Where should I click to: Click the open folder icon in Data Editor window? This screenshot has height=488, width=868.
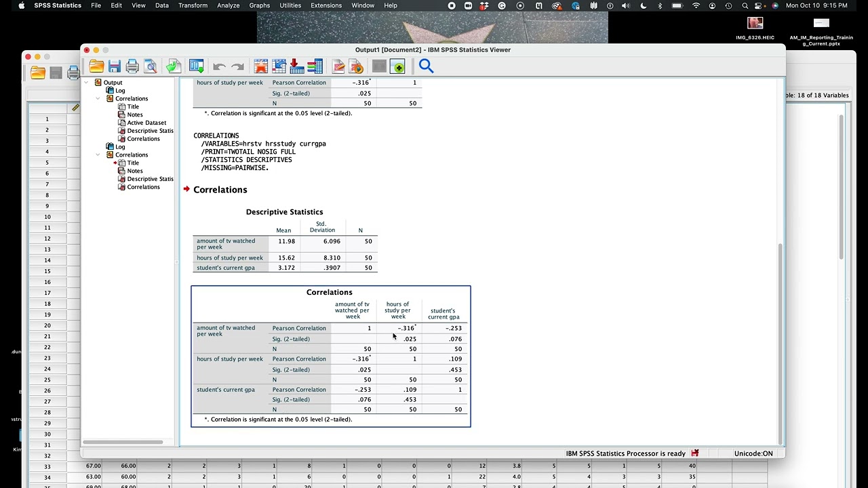[38, 73]
